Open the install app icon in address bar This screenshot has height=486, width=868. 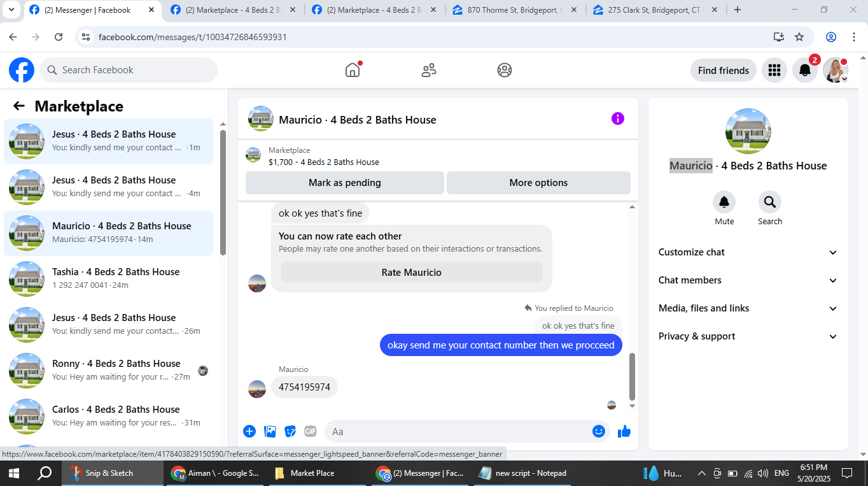coord(779,37)
